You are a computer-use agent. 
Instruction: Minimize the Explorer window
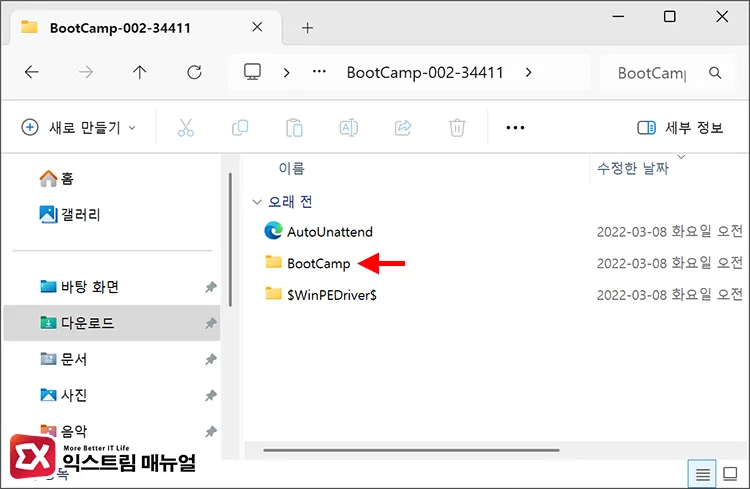click(618, 17)
